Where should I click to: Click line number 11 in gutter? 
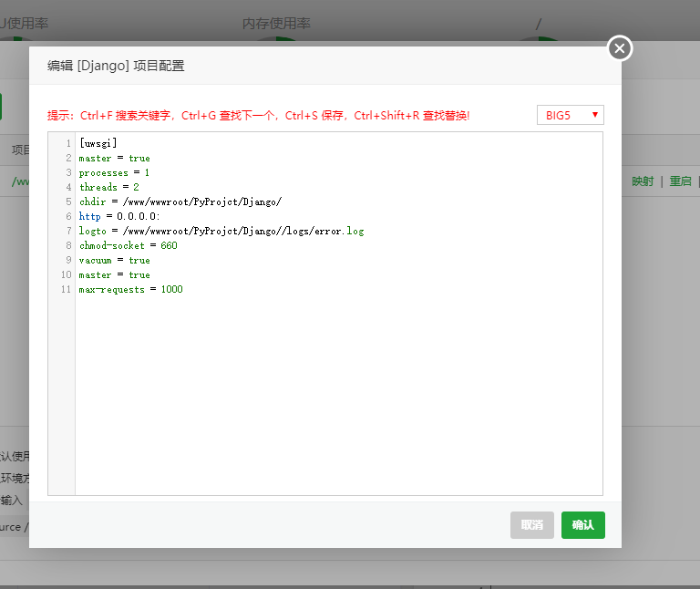pyautogui.click(x=66, y=289)
